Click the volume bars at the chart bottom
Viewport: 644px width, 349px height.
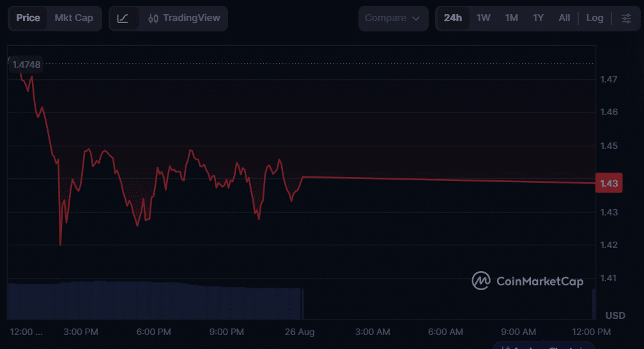[x=155, y=300]
